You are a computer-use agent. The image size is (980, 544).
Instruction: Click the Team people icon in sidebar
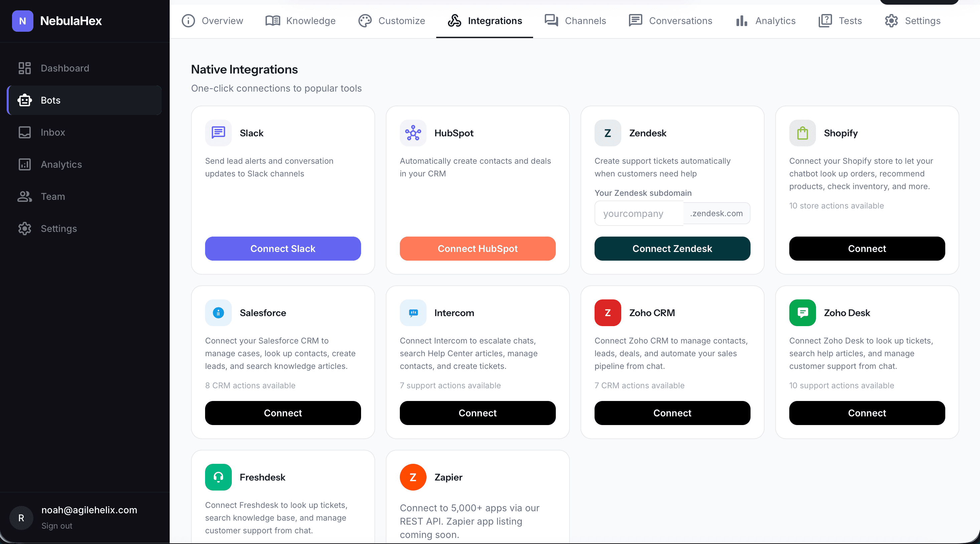[25, 196]
